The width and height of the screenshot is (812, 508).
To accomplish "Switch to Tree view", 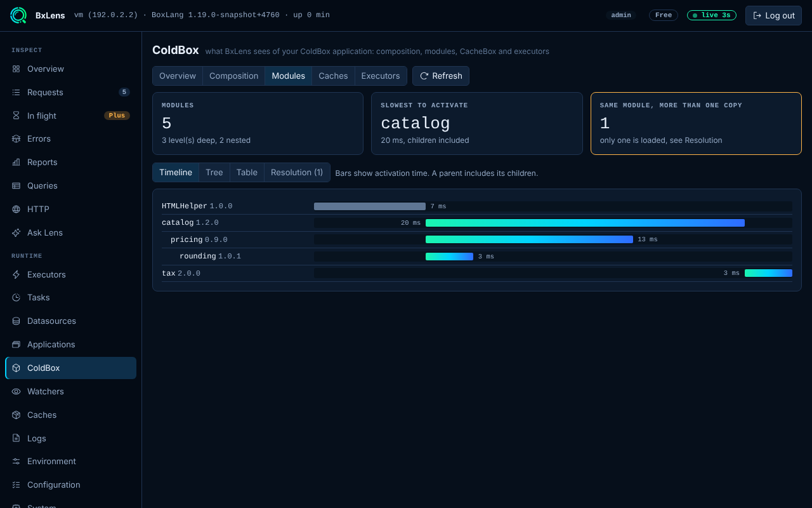I will [214, 172].
